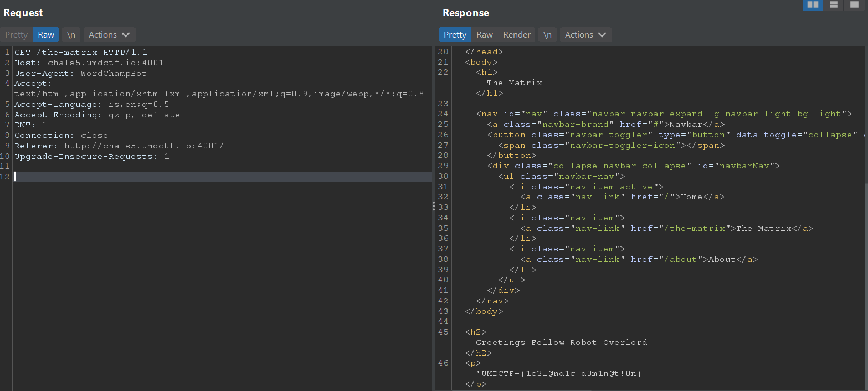Click 'The Matrix' heading text in response

(515, 83)
